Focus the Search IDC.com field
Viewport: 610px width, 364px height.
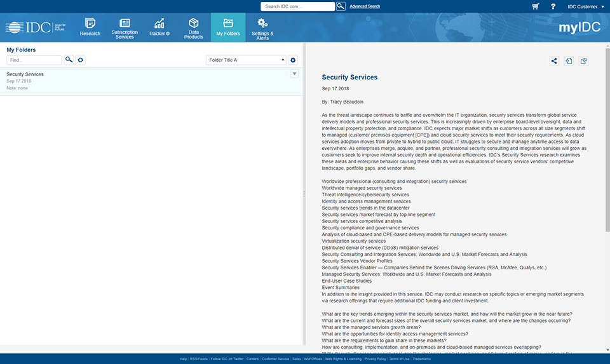click(297, 6)
